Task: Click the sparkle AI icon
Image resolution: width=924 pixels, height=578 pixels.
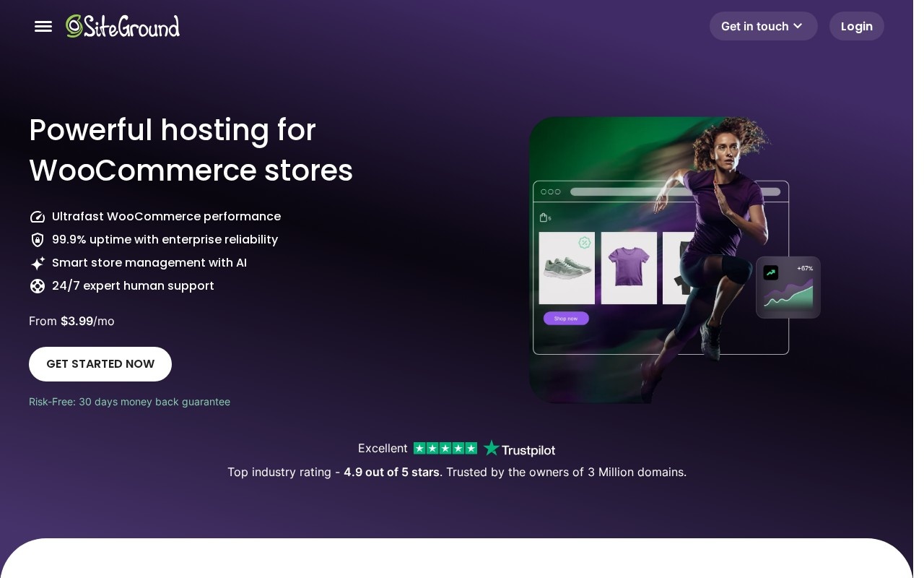Action: (x=38, y=263)
